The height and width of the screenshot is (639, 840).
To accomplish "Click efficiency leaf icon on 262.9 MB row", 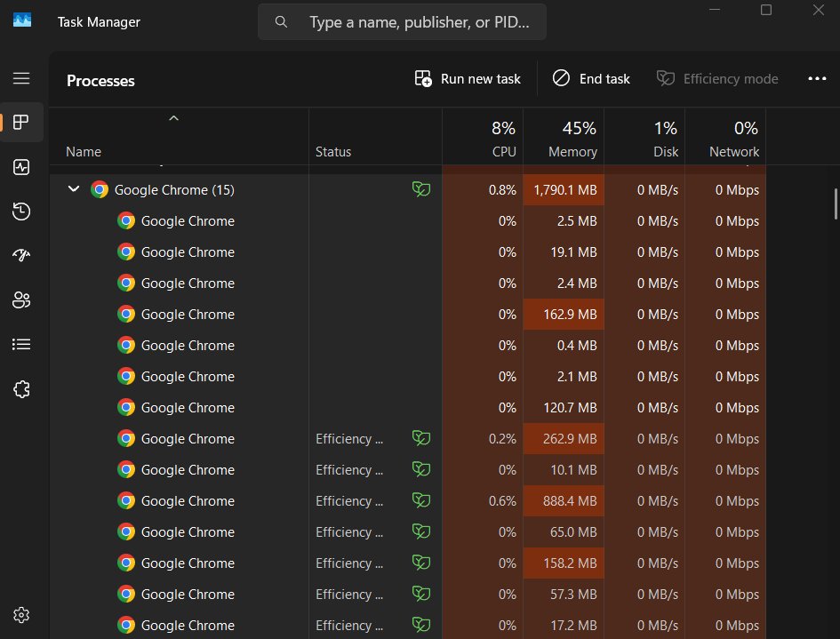I will click(x=421, y=438).
